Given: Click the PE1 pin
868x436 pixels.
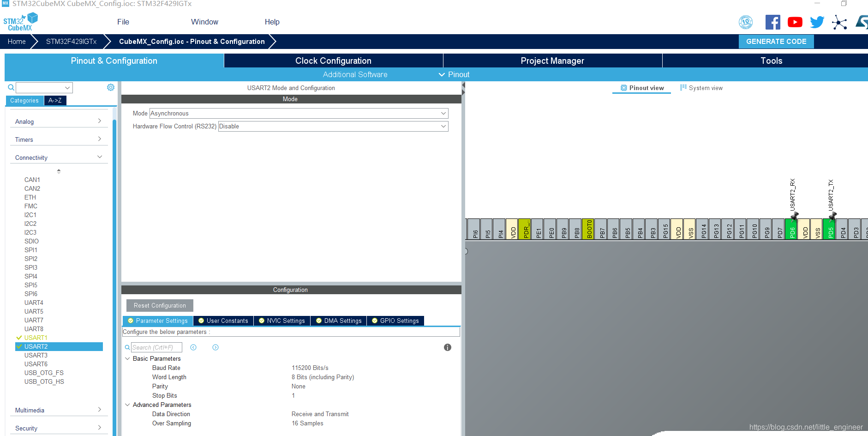Looking at the screenshot, I should point(538,229).
